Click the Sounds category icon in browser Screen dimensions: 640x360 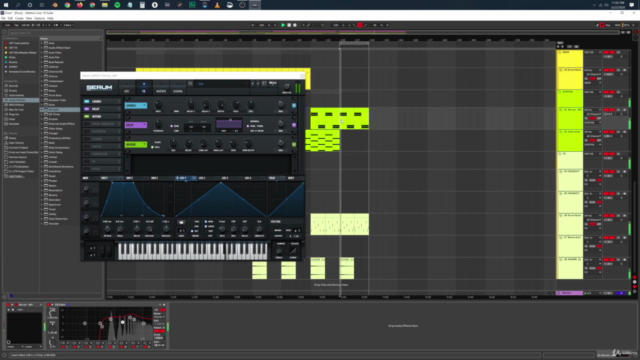point(6,86)
